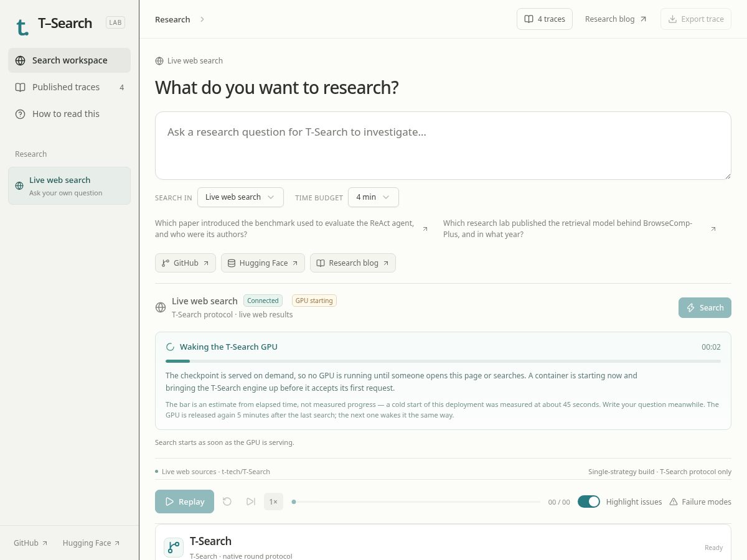
Task: Click the arrow icon beside the ReAct question
Action: (425, 229)
